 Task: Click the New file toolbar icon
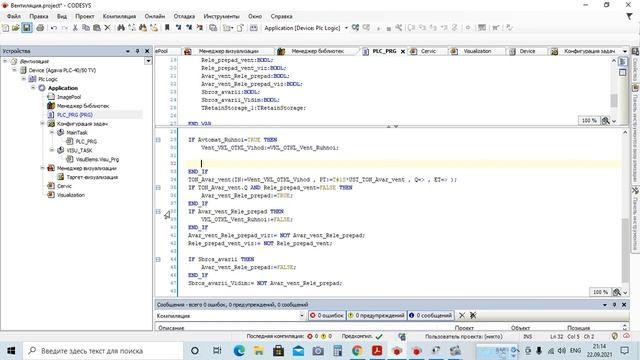5,28
